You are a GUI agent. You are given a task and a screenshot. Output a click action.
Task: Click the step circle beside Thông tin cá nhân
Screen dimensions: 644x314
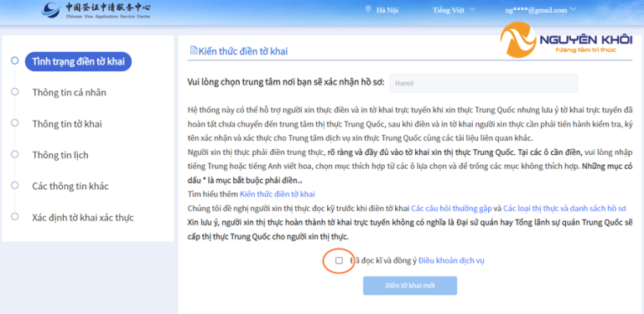(x=15, y=92)
